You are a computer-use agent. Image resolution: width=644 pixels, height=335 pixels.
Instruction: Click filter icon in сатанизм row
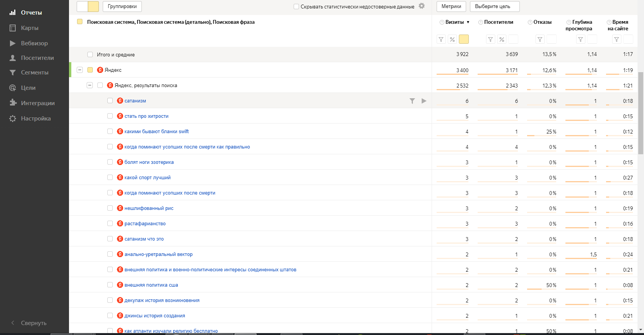coord(412,101)
